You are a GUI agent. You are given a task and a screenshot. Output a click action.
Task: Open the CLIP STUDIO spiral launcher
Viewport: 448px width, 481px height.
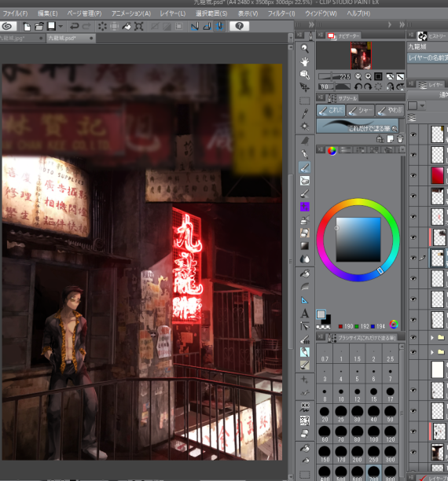click(x=7, y=27)
